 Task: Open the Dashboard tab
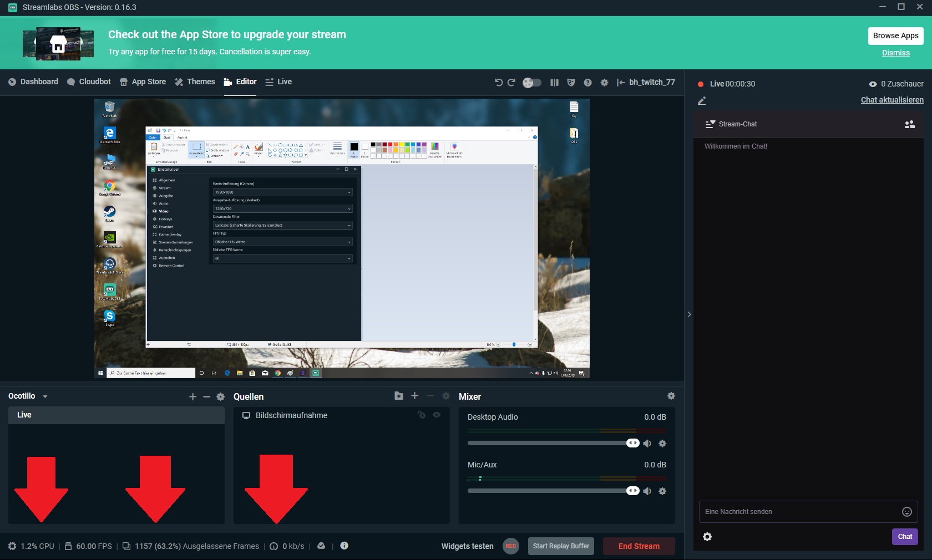coord(33,82)
